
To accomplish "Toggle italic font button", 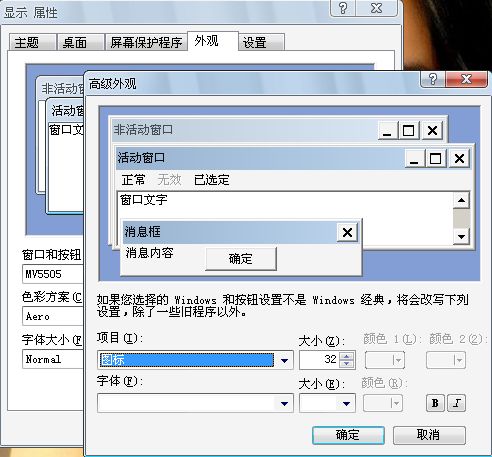I will coord(457,403).
